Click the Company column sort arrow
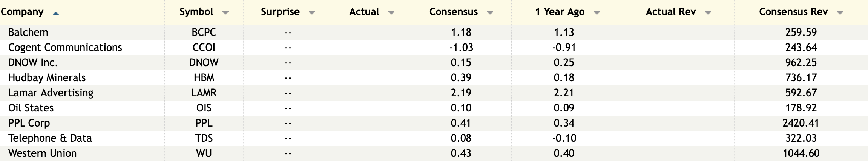This screenshot has width=868, height=161. 56,13
